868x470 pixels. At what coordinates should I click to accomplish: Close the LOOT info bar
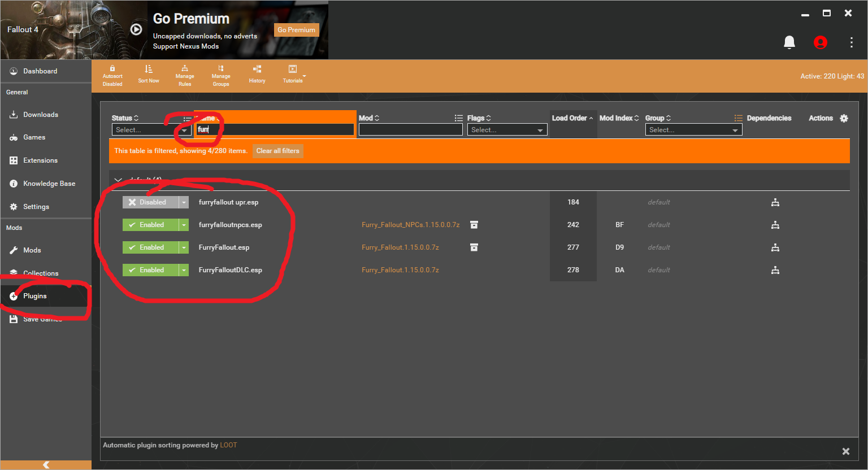846,451
